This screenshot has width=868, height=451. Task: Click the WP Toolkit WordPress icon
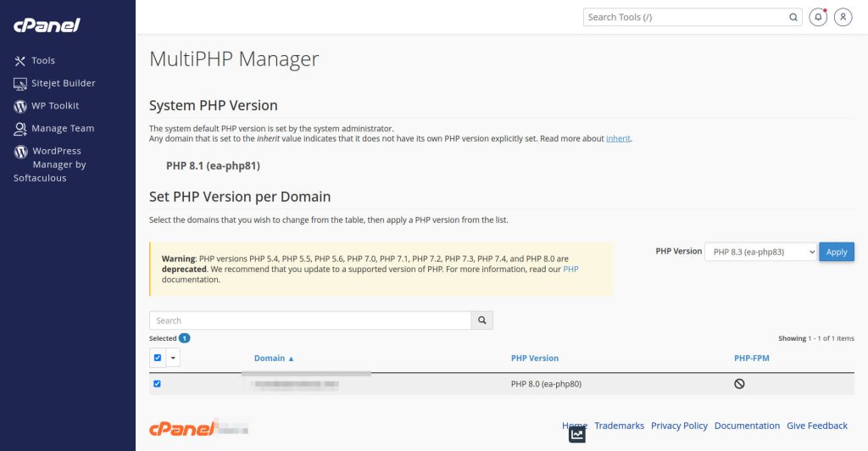(x=20, y=106)
